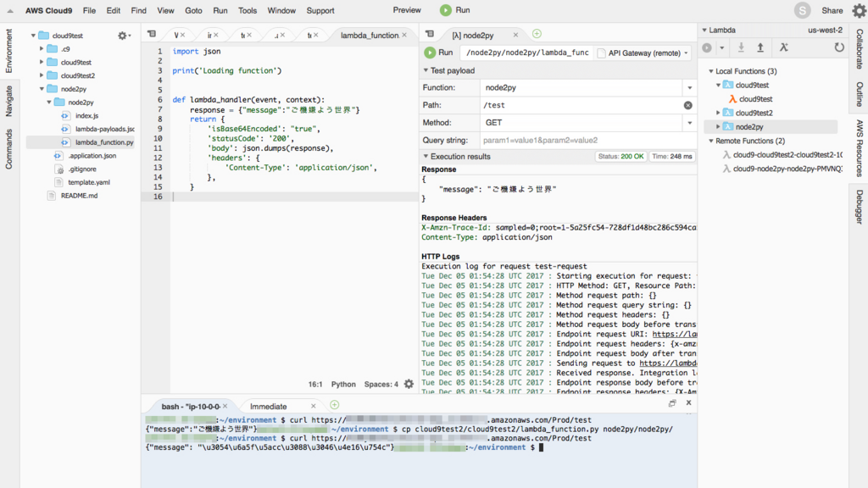Viewport: 868px width, 488px height.
Task: Open the Outline side panel
Action: coord(860,94)
